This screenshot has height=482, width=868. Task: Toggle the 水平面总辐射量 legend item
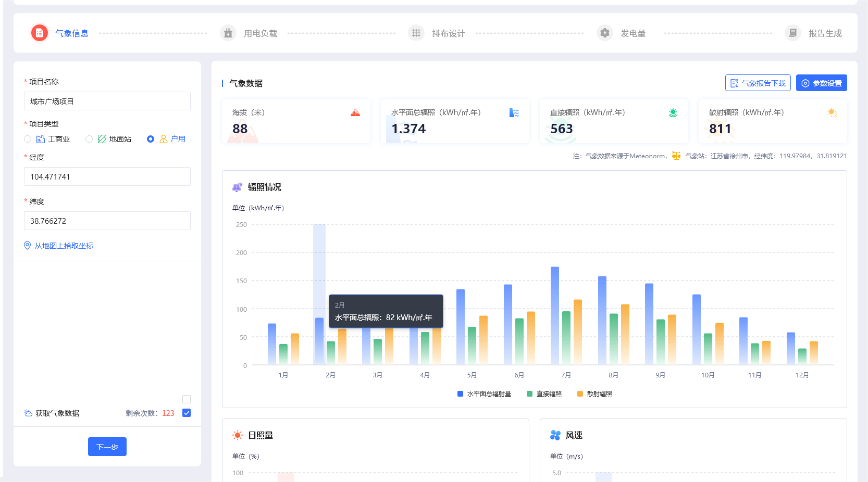point(484,394)
